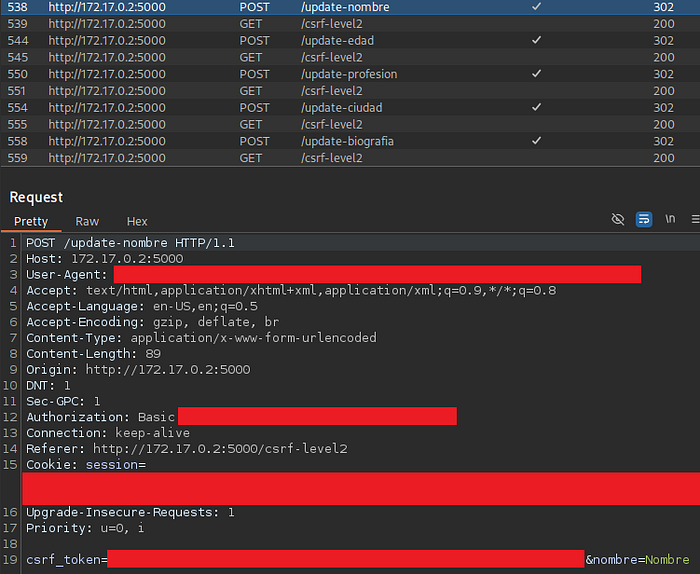Click the params checkmark on row 544

click(537, 40)
